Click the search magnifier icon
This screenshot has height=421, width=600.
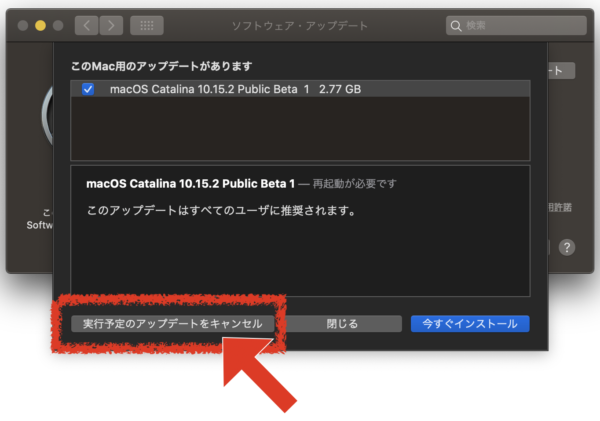coord(456,26)
